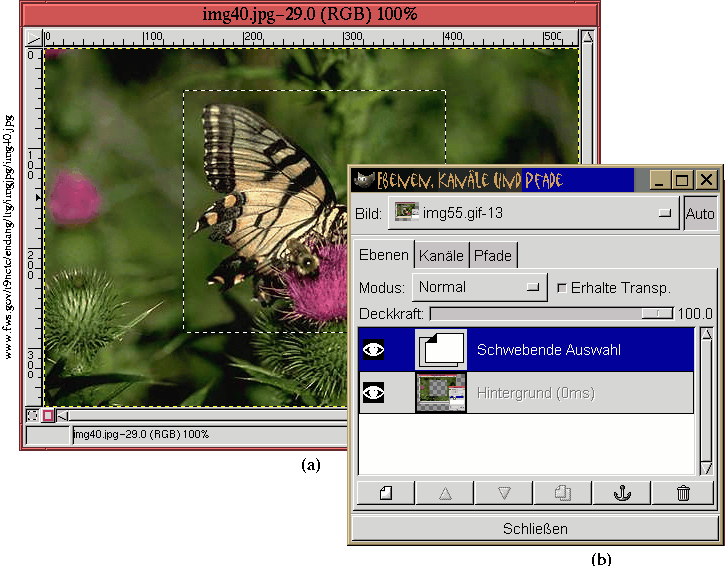The height and width of the screenshot is (566, 725).
Task: Click the new layer icon
Action: coord(384,492)
